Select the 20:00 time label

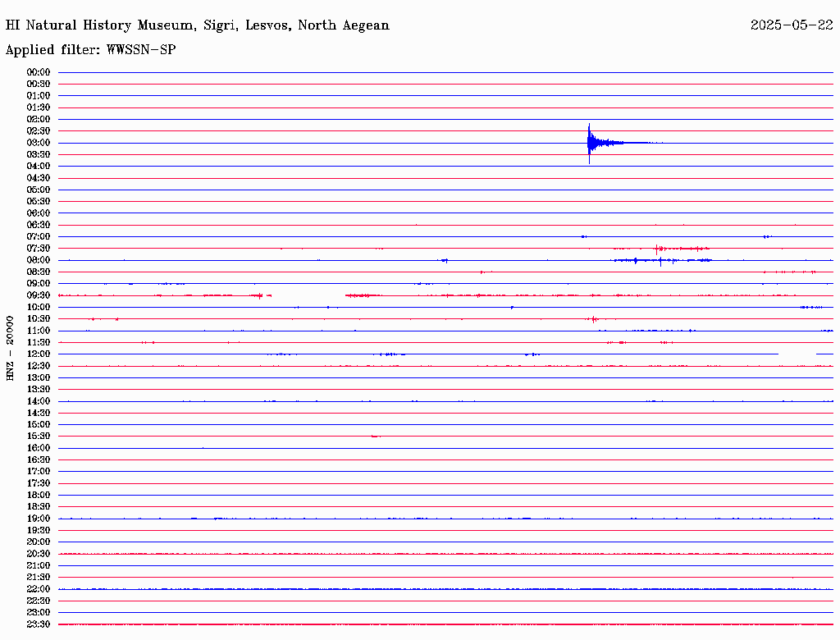pos(39,542)
